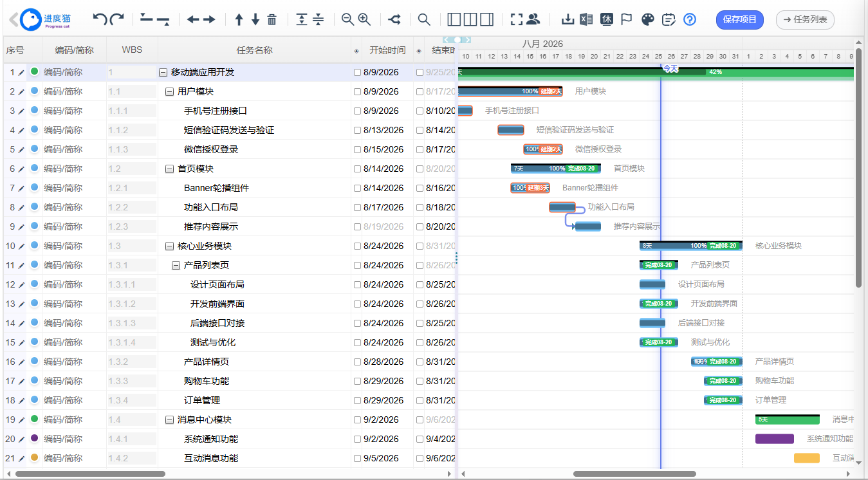Image resolution: width=868 pixels, height=480 pixels.
Task: Insert a task below using toolbar icon
Action: [x=163, y=21]
